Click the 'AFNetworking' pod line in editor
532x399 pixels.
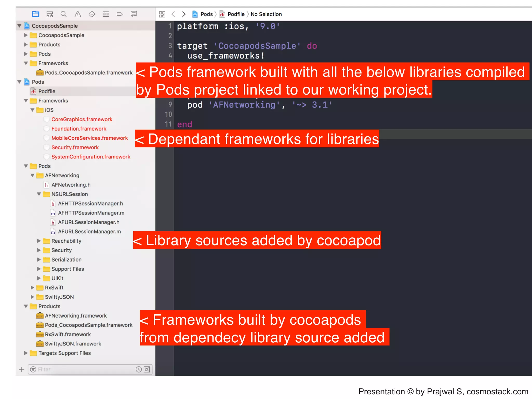[260, 105]
